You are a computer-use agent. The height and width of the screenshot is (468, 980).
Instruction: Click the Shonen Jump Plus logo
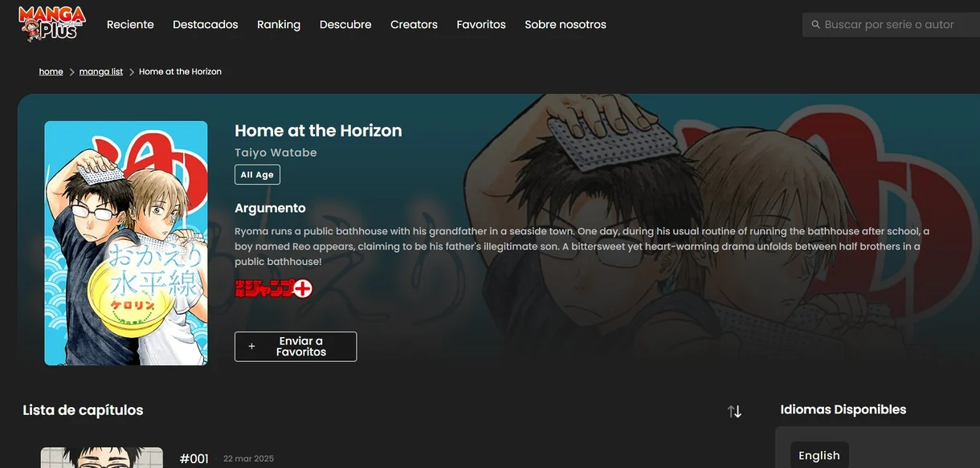[273, 288]
